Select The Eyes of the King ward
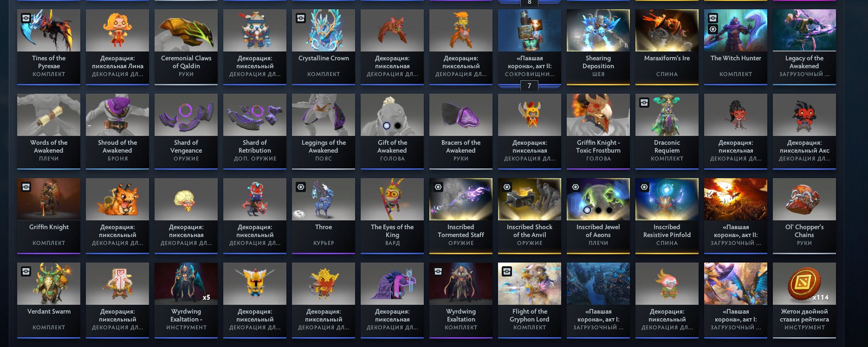Image resolution: width=868 pixels, height=347 pixels. point(392,216)
